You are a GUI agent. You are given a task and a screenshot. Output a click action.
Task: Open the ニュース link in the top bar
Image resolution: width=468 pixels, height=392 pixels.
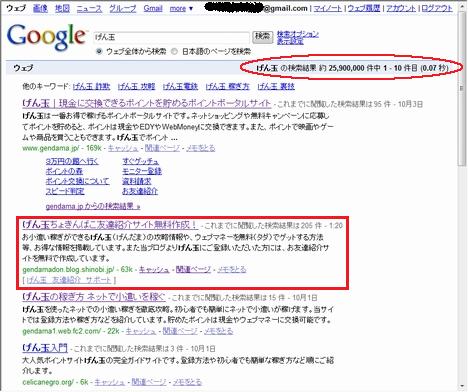point(89,8)
